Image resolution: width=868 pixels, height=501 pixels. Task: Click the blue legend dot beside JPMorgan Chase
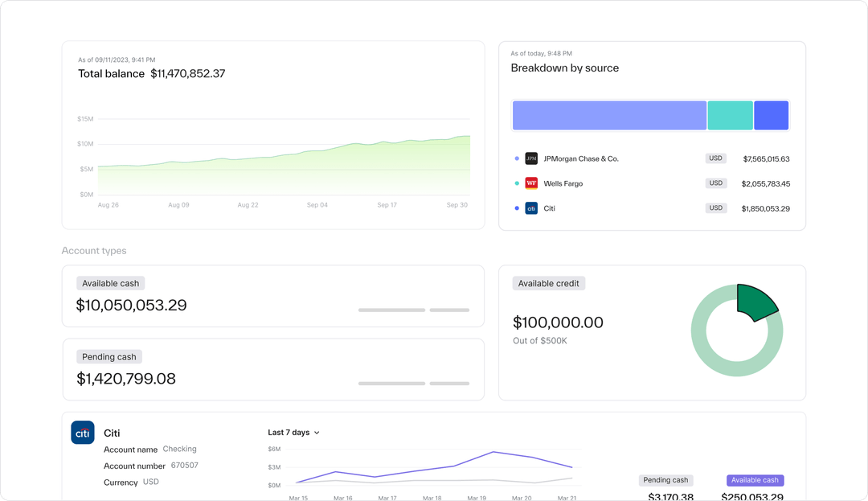point(516,158)
